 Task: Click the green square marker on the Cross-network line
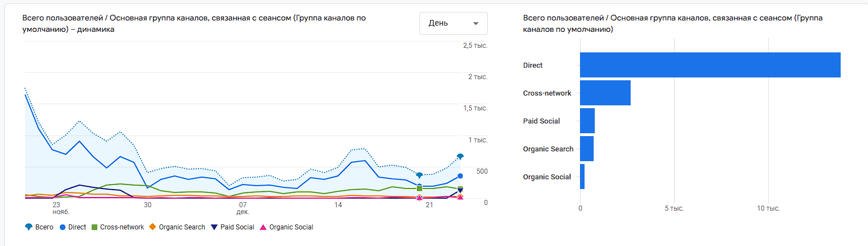coord(419,188)
